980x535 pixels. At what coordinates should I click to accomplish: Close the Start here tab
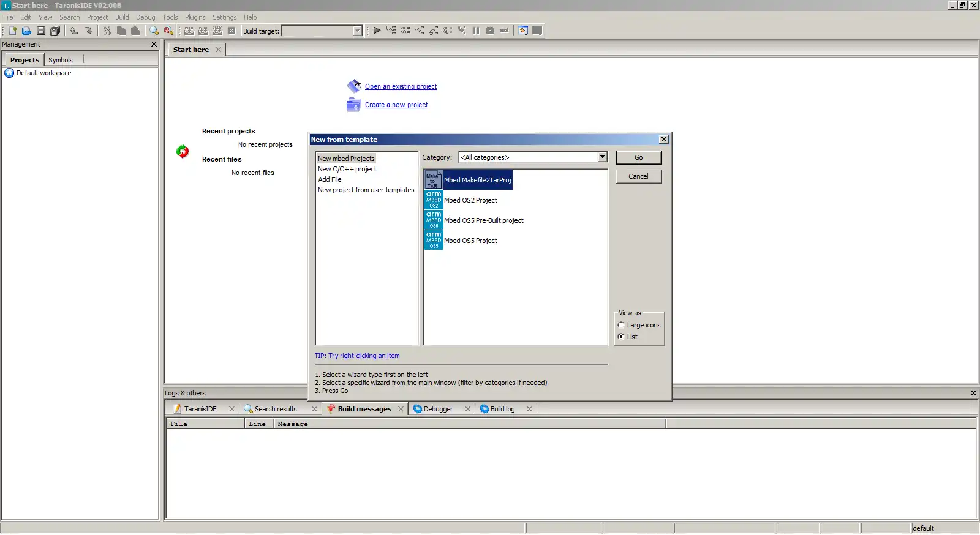[218, 50]
